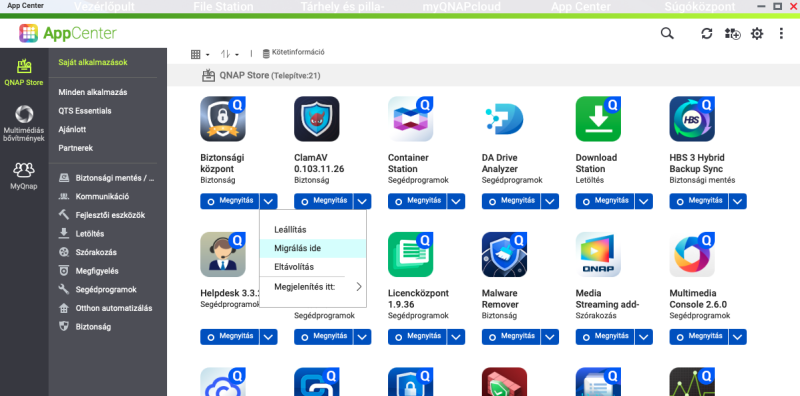Open App Center settings gear

click(x=757, y=34)
